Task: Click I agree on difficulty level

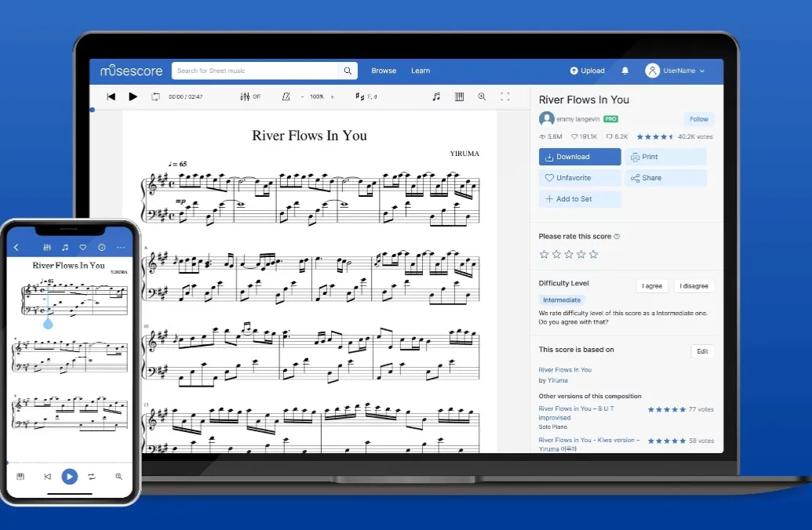Action: pos(652,286)
